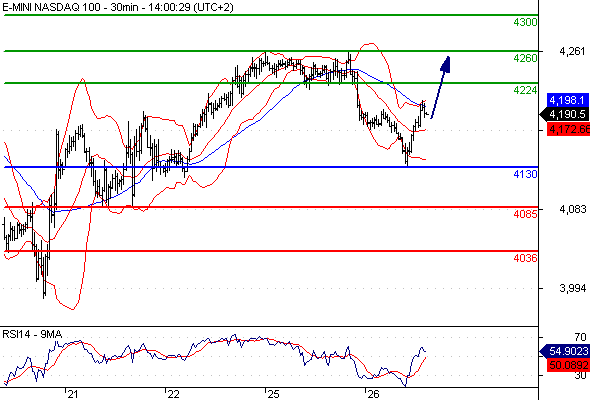Click the 3,994 axis value
The image size is (590, 400).
[572, 288]
